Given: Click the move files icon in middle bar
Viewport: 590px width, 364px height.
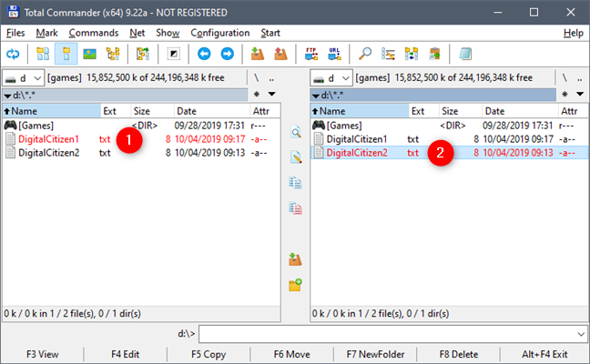Looking at the screenshot, I should coord(296,208).
